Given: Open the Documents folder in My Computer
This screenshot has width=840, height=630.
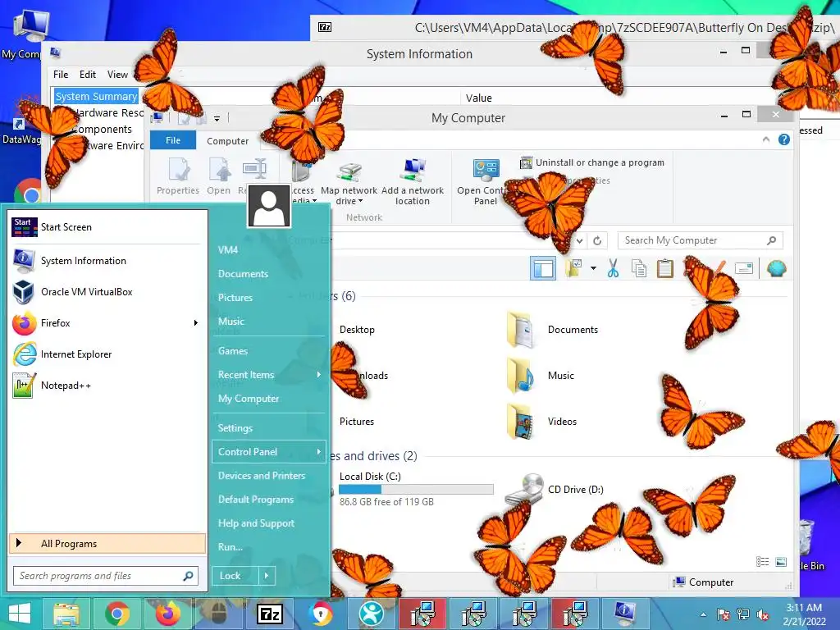Looking at the screenshot, I should coord(553,330).
